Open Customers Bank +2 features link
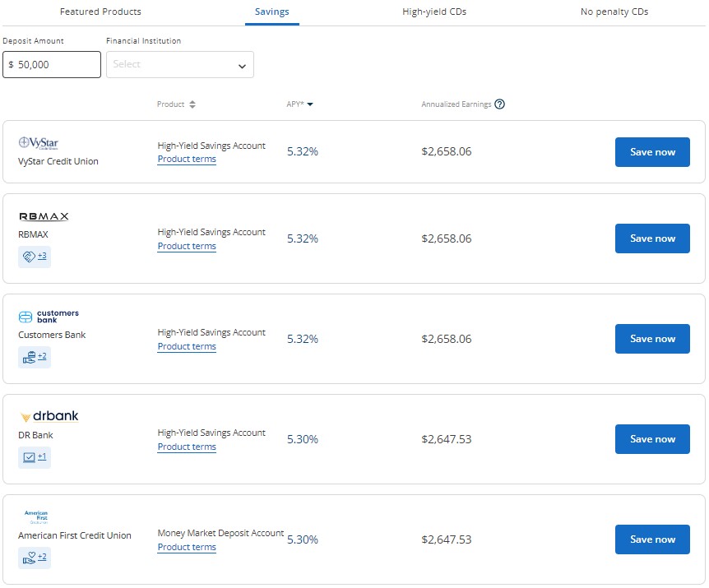Image resolution: width=709 pixels, height=588 pixels. [x=42, y=356]
